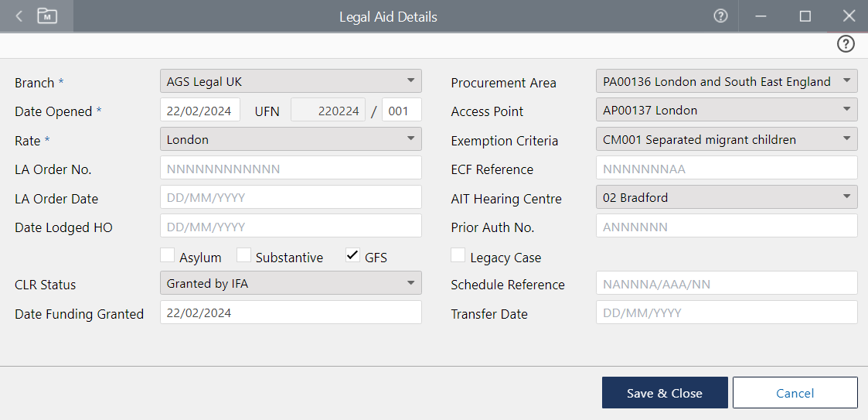868x420 pixels.
Task: Focus the ECF Reference text field
Action: click(726, 168)
